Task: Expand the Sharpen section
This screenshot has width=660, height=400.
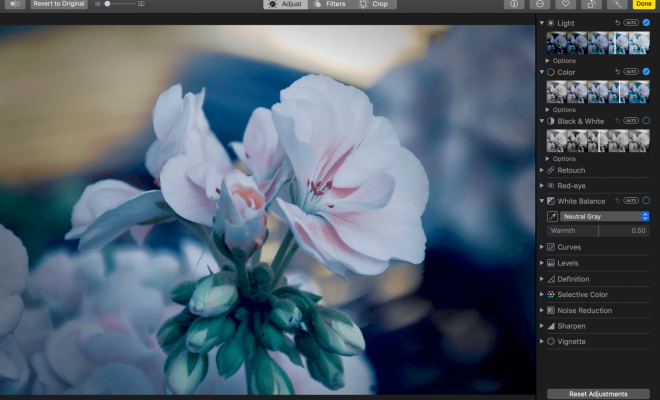Action: point(542,326)
